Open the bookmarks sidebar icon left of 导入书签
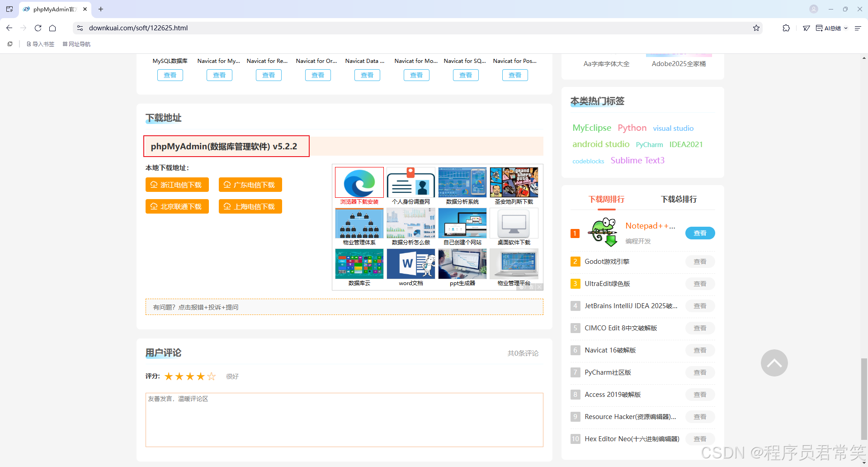 click(x=10, y=44)
